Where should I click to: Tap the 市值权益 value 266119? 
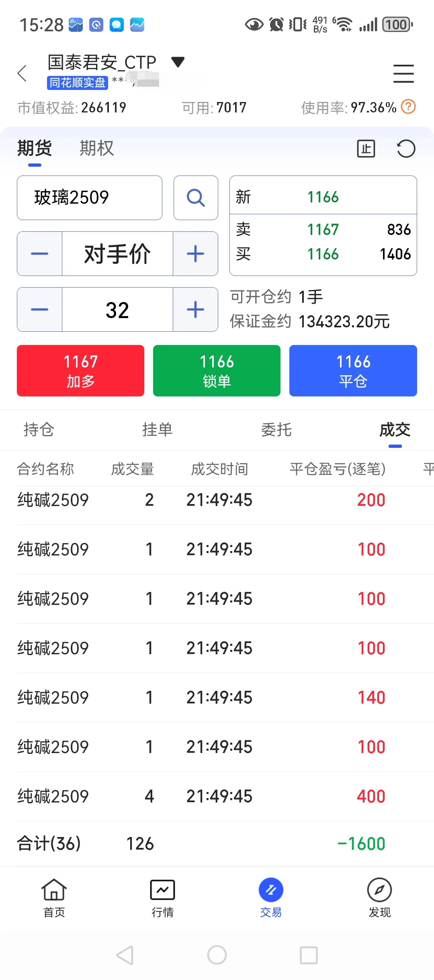click(104, 108)
